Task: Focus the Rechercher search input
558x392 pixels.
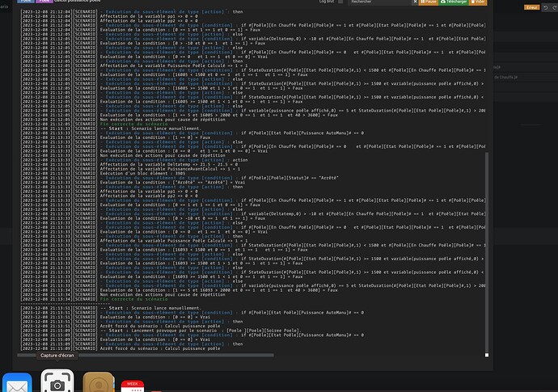Action: [380, 2]
